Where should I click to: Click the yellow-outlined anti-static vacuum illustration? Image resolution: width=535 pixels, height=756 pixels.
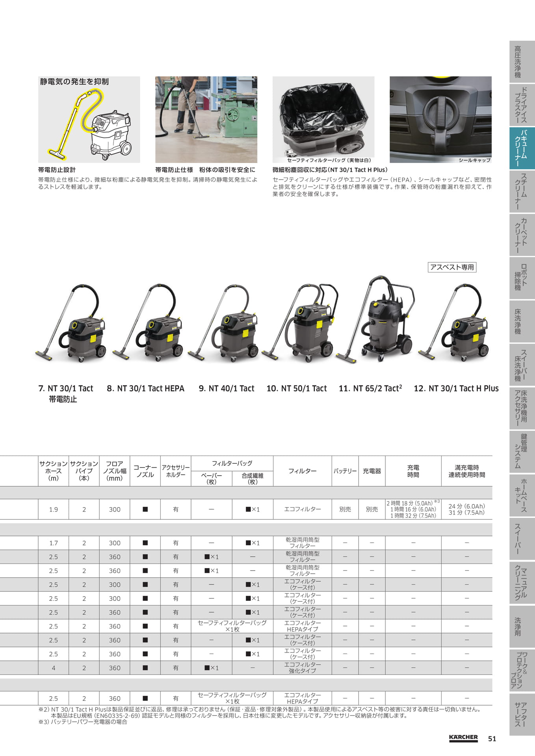[x=89, y=120]
